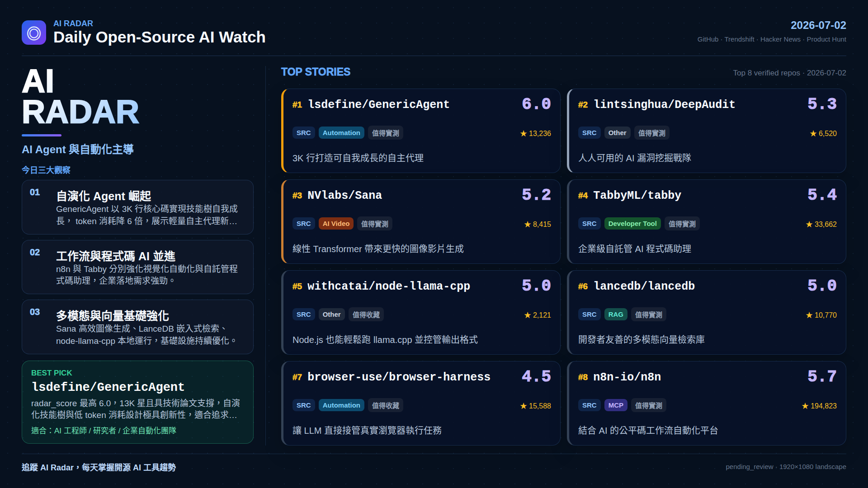The image size is (868, 488).
Task: Click the 今日三大觀察 heading
Action: [x=46, y=170]
